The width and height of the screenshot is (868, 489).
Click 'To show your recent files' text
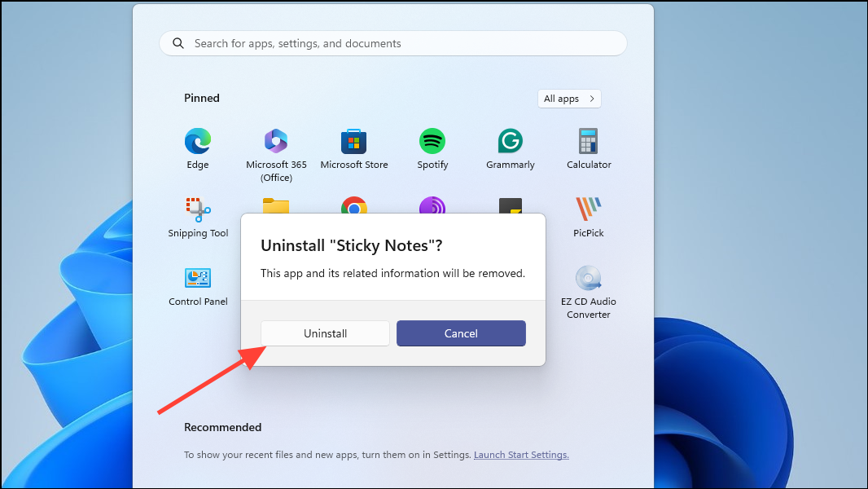tap(327, 455)
